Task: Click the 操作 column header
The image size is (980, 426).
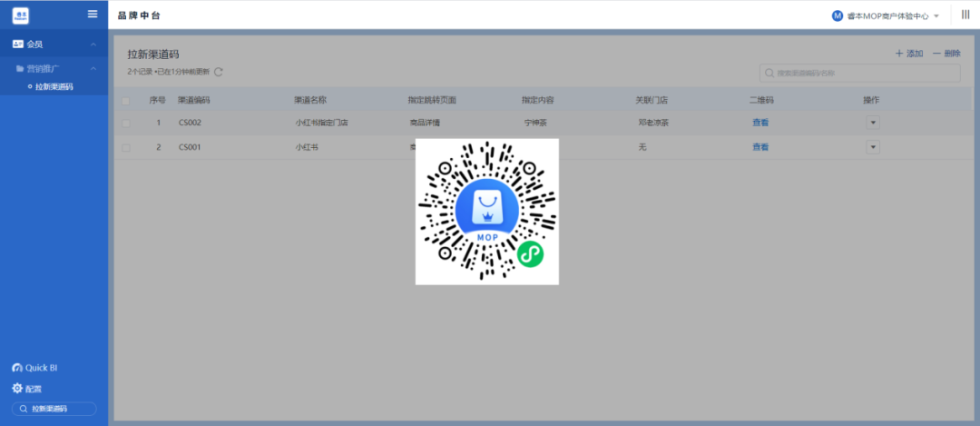Action: click(x=871, y=100)
